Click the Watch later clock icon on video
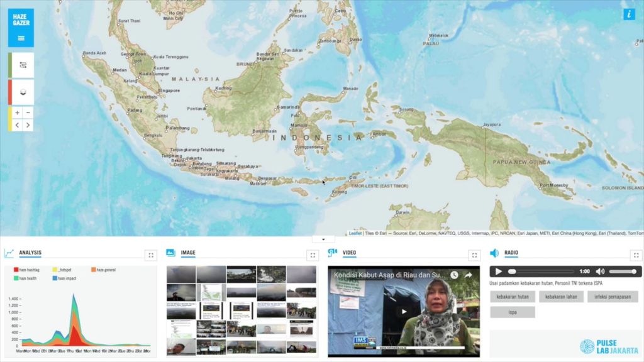644x362 pixels. [x=454, y=275]
